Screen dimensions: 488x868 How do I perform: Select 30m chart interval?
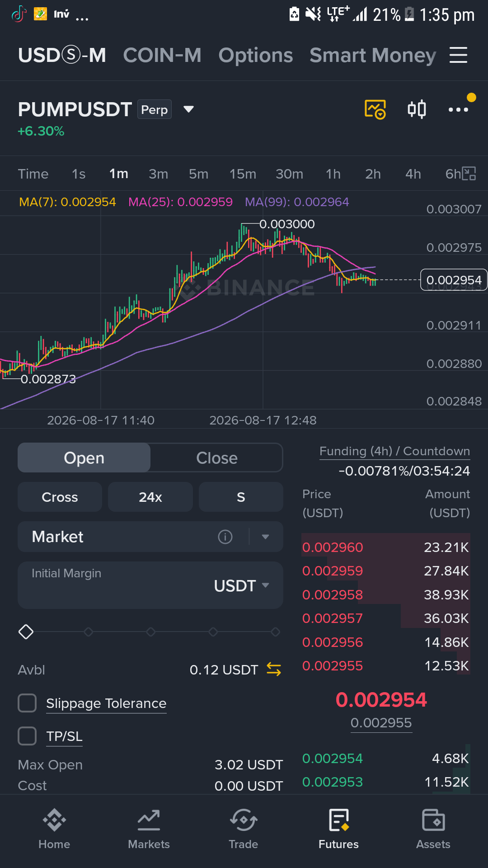[290, 174]
